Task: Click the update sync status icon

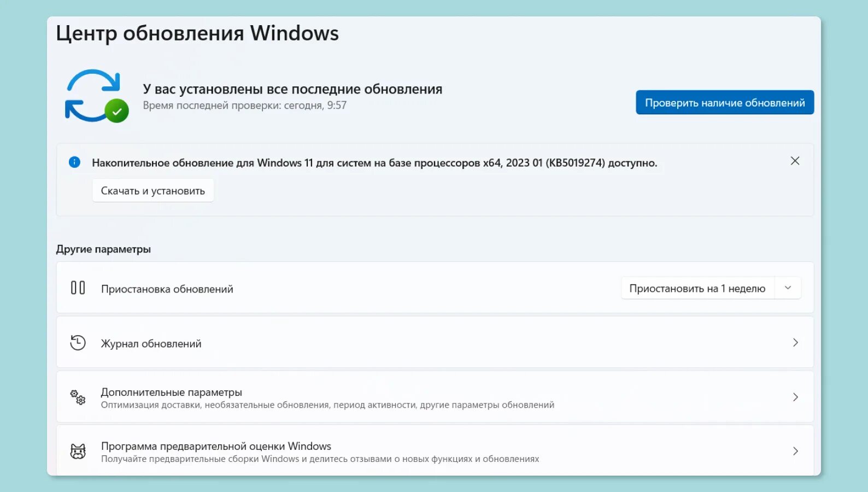Action: [x=96, y=96]
